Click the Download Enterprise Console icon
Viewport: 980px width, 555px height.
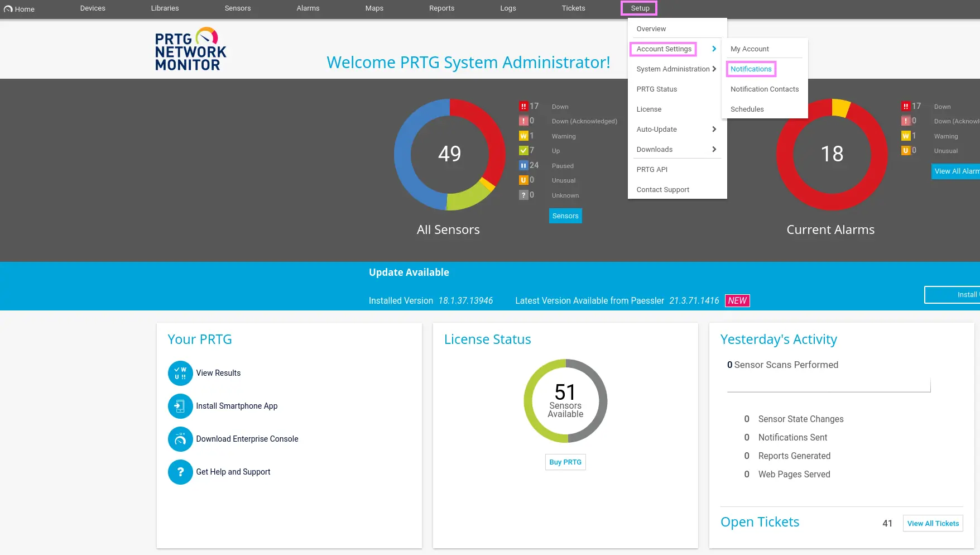180,439
